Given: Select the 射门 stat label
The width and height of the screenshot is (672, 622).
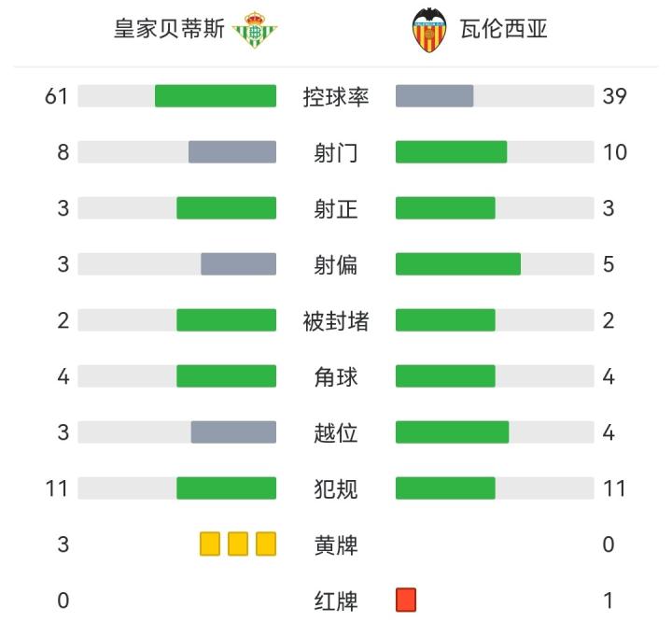Looking at the screenshot, I should (336, 152).
